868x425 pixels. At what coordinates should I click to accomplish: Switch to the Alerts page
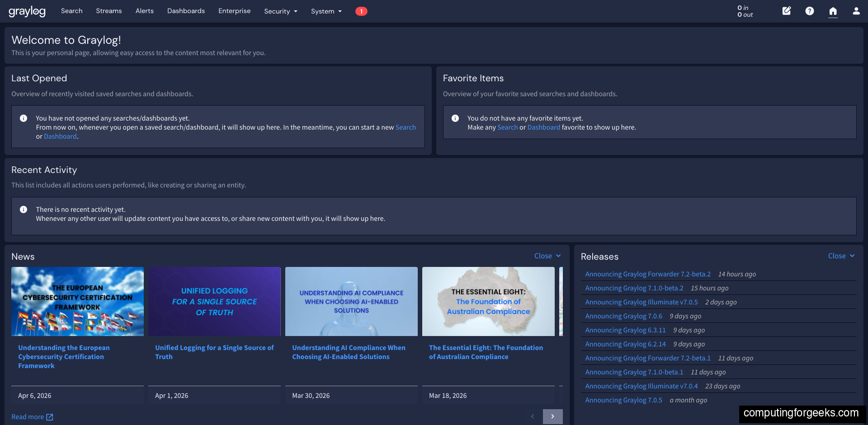(144, 11)
